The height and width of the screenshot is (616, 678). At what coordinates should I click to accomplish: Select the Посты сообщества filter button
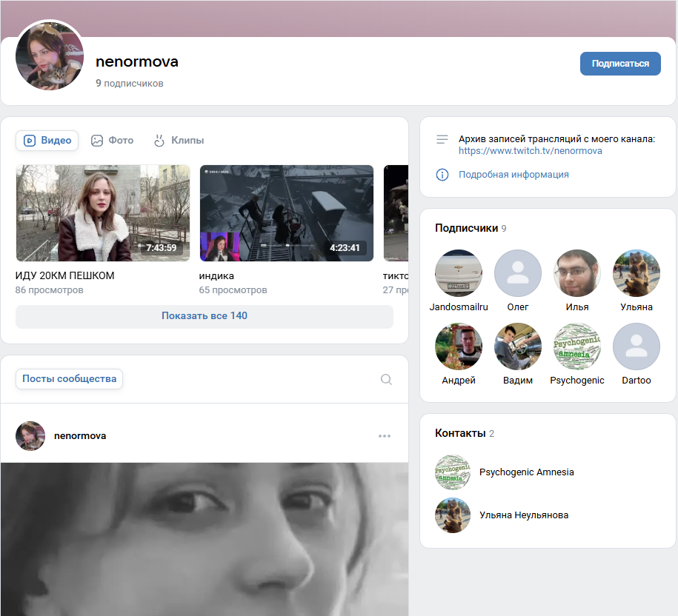click(69, 379)
